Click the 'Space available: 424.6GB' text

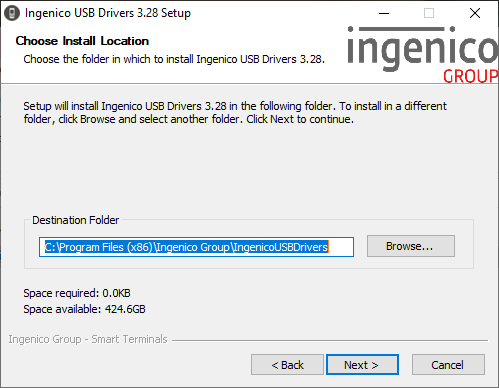pyautogui.click(x=84, y=309)
